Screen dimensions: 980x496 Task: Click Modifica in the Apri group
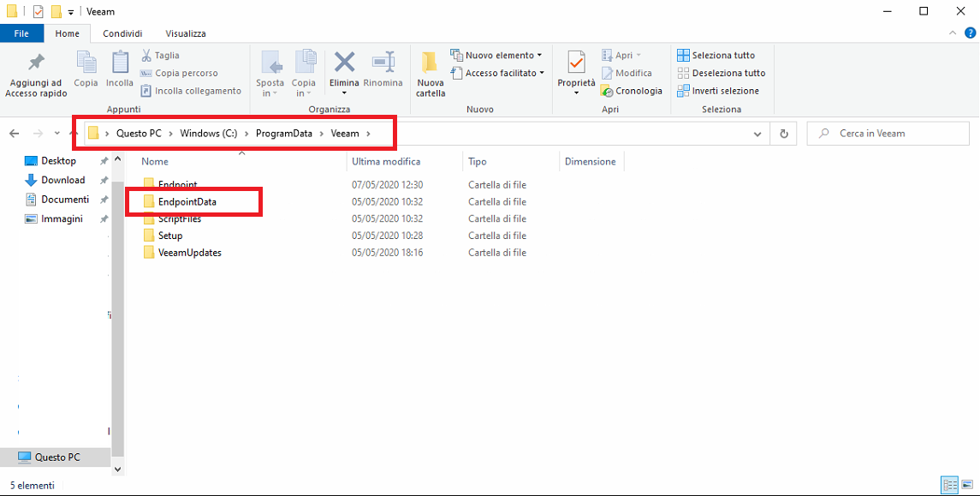click(x=627, y=73)
